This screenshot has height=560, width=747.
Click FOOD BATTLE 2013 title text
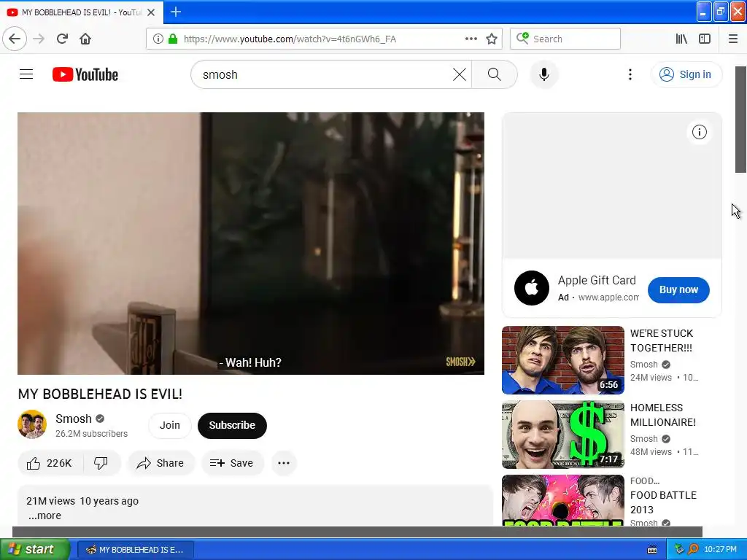(663, 502)
